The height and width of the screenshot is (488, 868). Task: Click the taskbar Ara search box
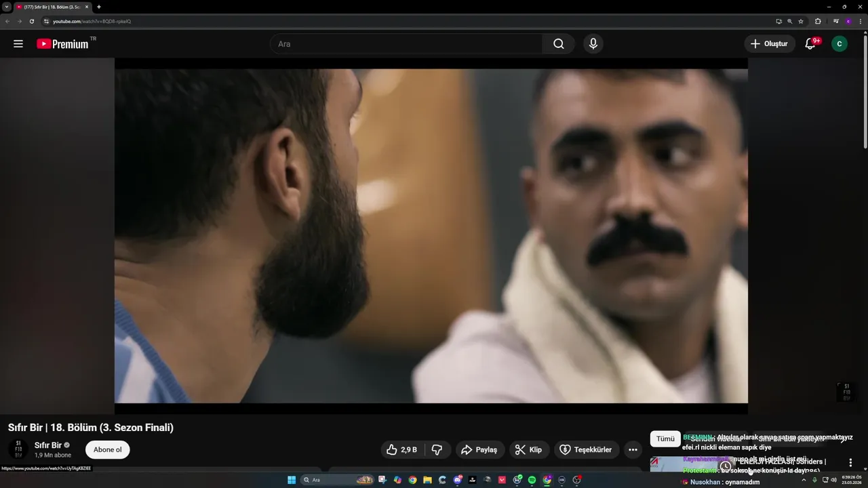click(338, 480)
